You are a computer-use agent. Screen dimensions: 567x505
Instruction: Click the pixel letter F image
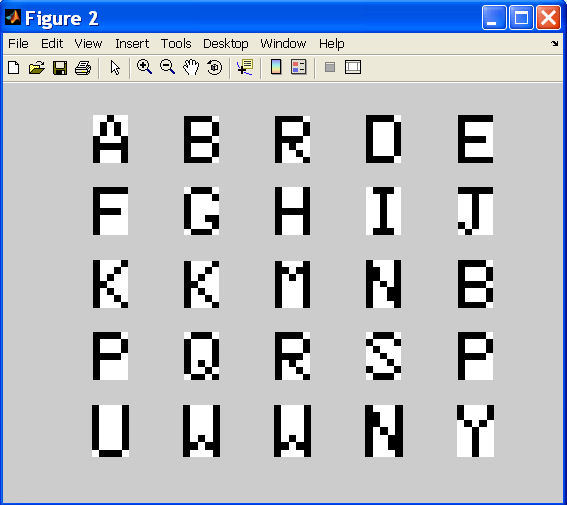(110, 211)
